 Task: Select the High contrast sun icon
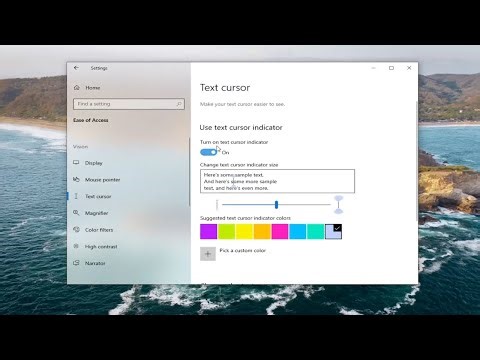[x=76, y=246]
